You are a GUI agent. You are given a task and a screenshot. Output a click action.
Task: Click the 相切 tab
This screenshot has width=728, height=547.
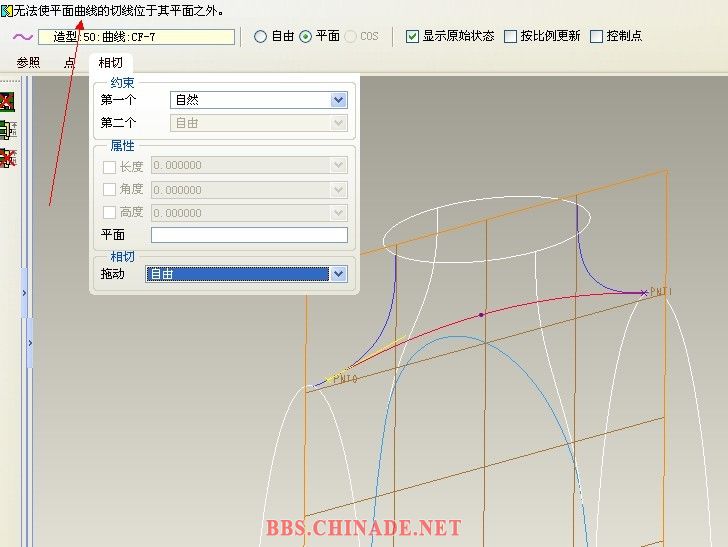click(110, 63)
